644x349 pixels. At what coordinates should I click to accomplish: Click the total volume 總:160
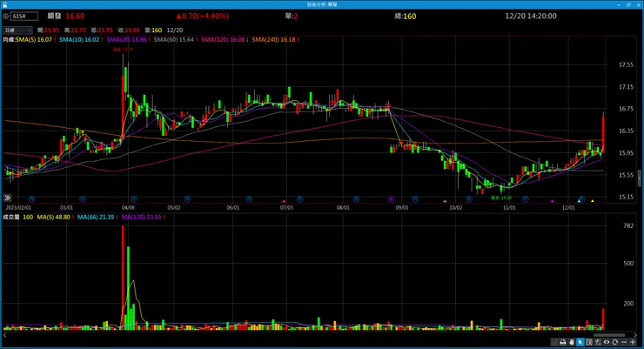pos(406,17)
